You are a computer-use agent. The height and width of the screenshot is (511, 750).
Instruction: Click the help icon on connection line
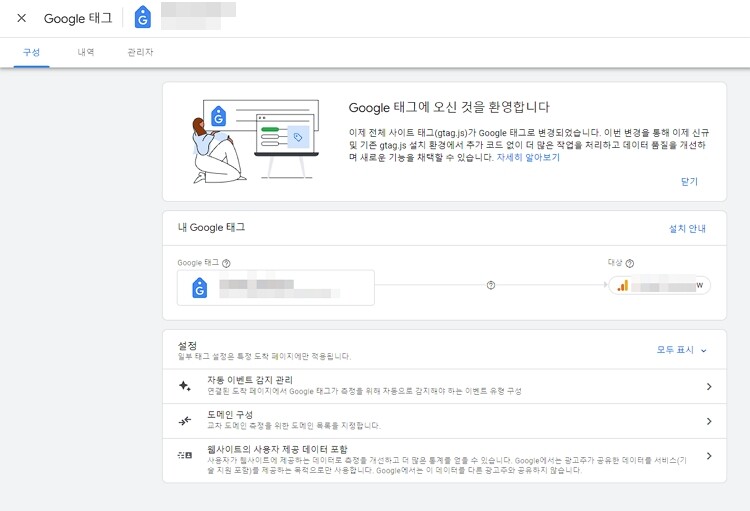pos(491,285)
